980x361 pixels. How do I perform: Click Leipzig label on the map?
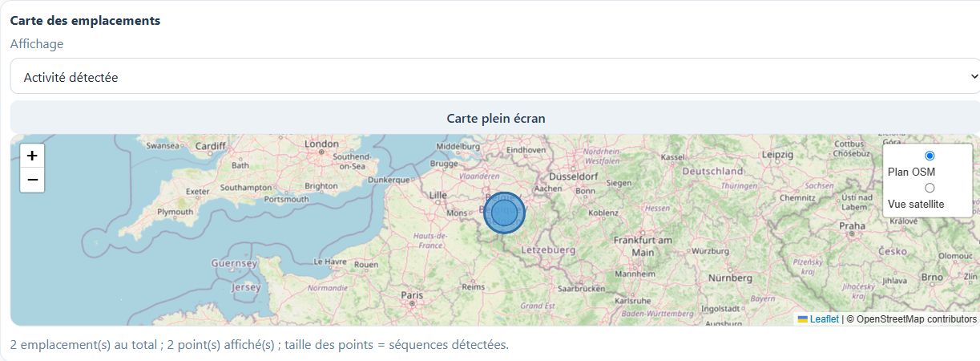tap(778, 153)
